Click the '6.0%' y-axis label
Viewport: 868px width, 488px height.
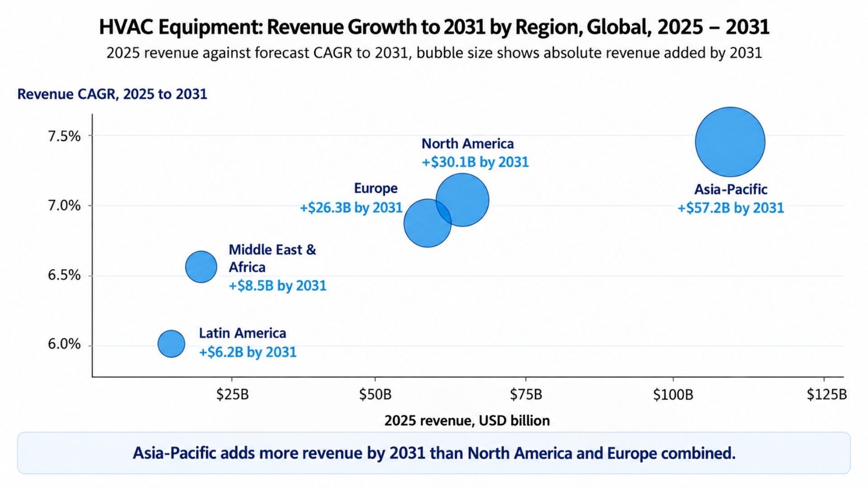click(64, 344)
